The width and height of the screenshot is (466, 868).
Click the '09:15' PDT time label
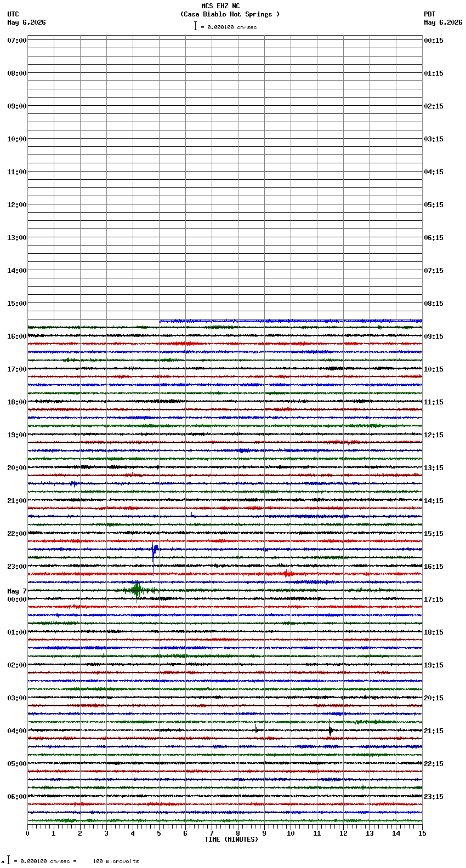tap(434, 336)
